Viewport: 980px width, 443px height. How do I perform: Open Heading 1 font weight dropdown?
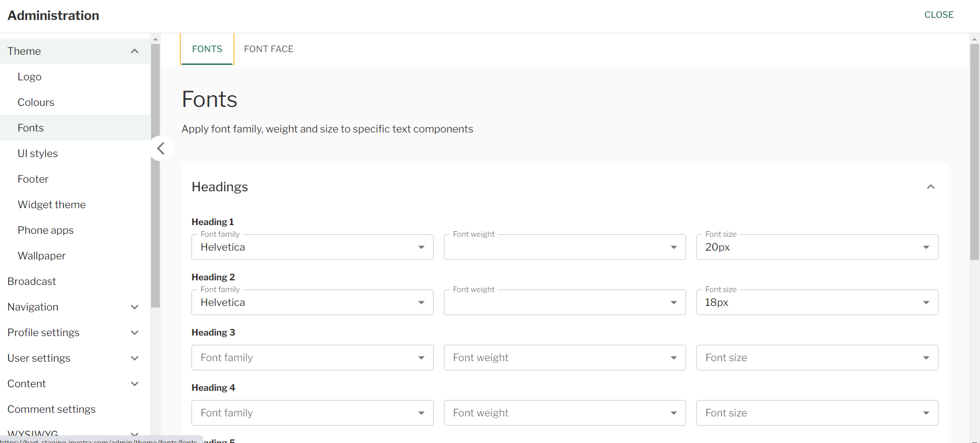pos(564,248)
